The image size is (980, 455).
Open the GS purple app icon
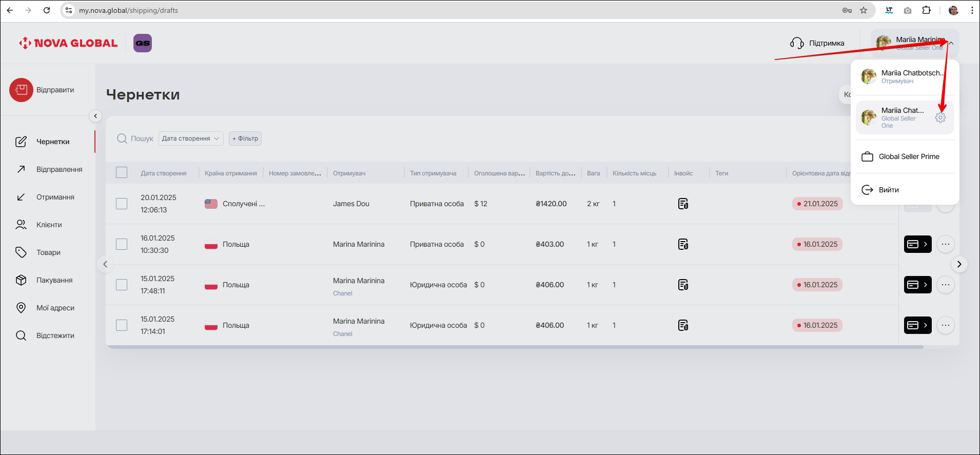(143, 43)
